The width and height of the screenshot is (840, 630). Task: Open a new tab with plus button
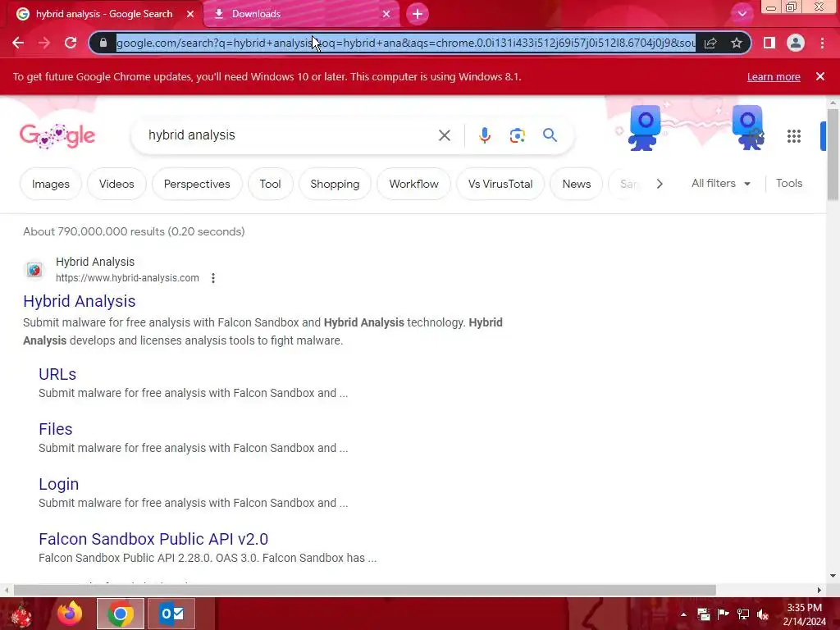418,14
